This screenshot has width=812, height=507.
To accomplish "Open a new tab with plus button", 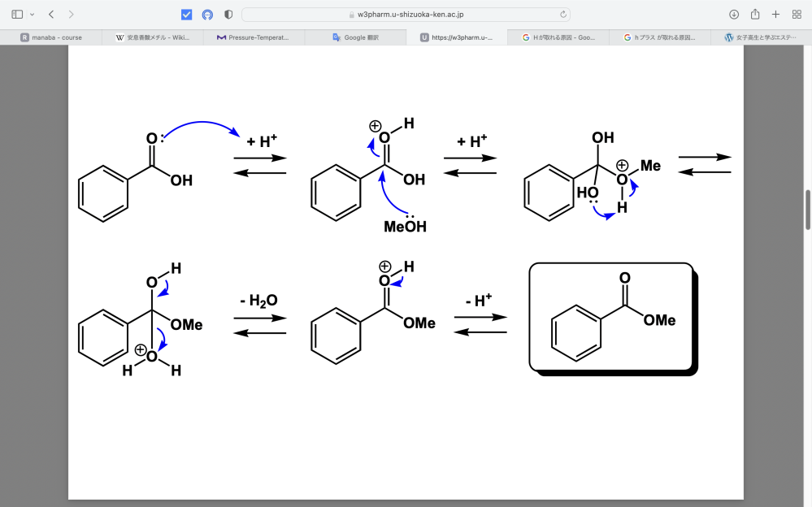I will (x=775, y=15).
